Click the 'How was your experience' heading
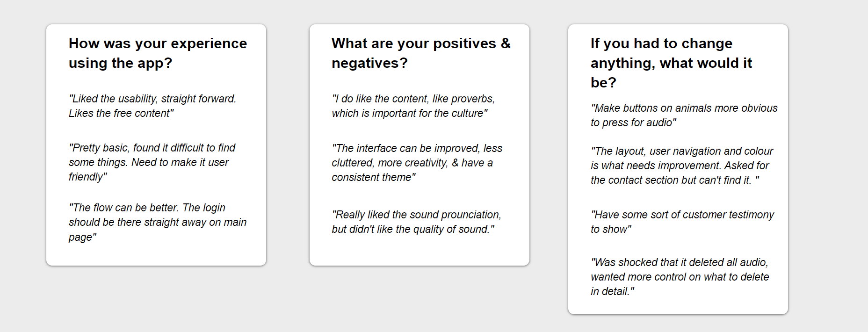 tap(158, 53)
